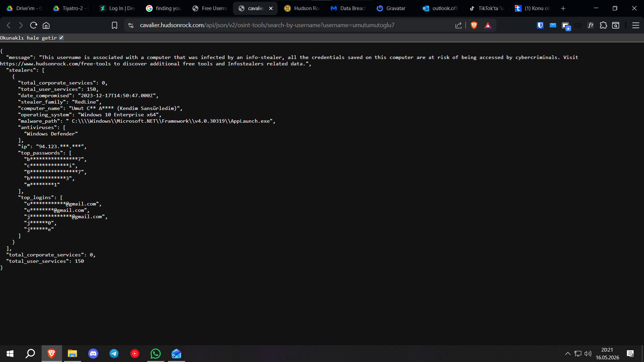The width and height of the screenshot is (644, 362).
Task: Open Bitwarden extension
Action: 540,25
